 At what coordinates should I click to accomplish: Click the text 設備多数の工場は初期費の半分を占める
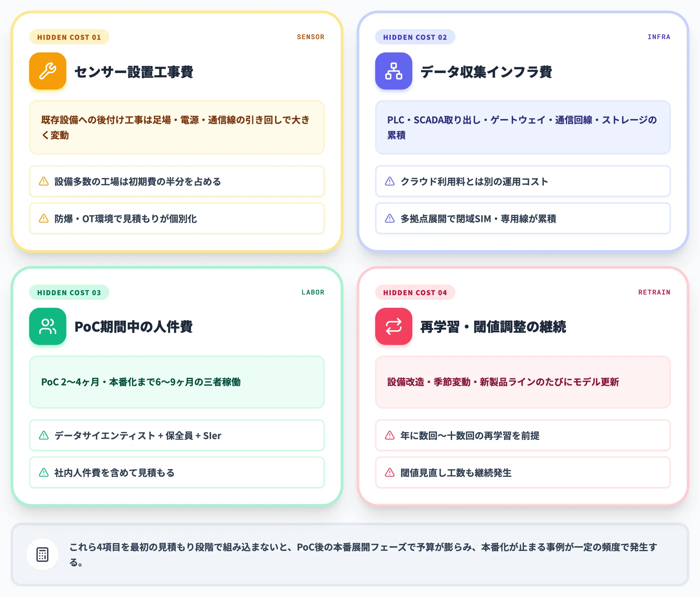[x=138, y=181]
